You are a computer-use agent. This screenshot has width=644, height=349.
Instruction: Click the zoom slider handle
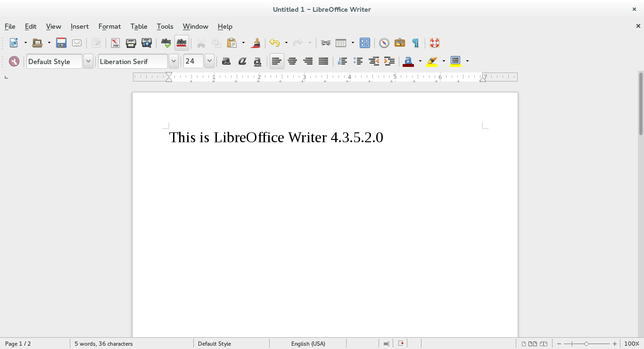click(586, 344)
